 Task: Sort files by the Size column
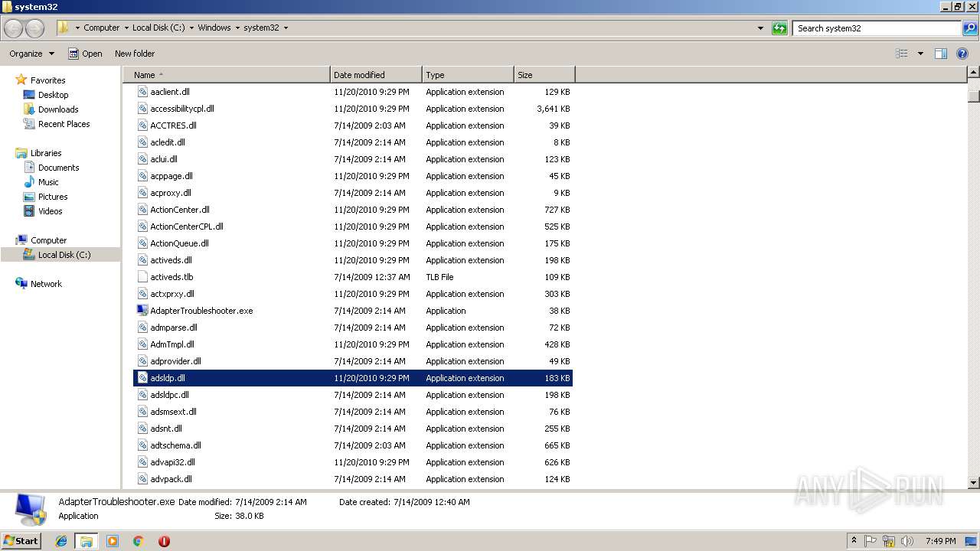point(544,75)
